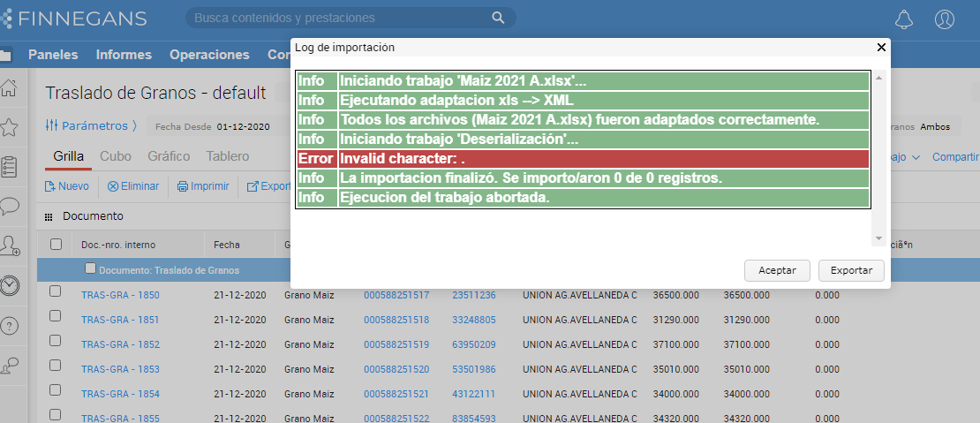Click scroll down arrow in log dialog
The width and height of the screenshot is (980, 423).
pyautogui.click(x=878, y=238)
